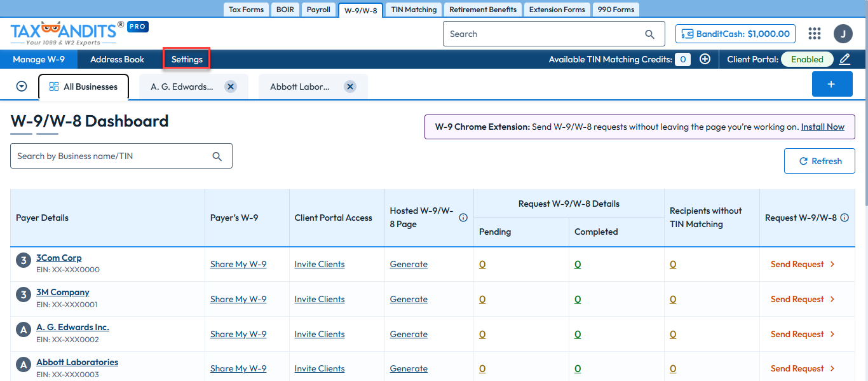Open the user avatar J menu
The image size is (868, 381).
pos(843,34)
